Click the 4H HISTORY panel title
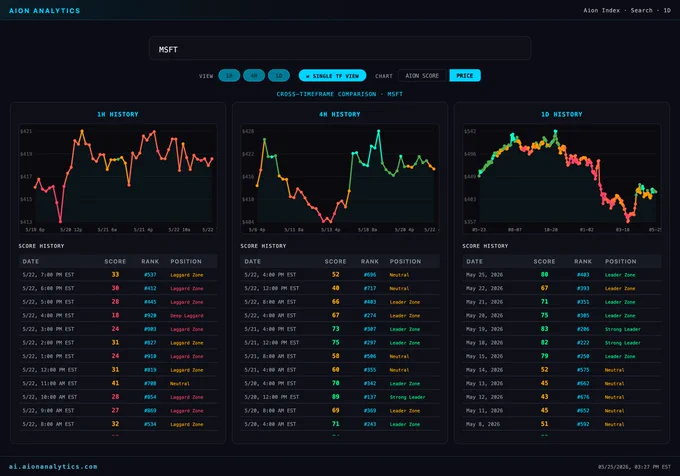 (340, 114)
